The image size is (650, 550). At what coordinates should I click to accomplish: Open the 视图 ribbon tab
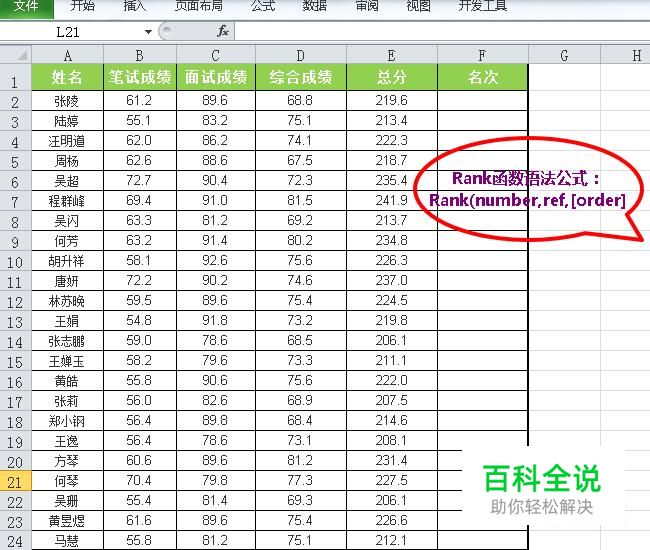tap(419, 6)
